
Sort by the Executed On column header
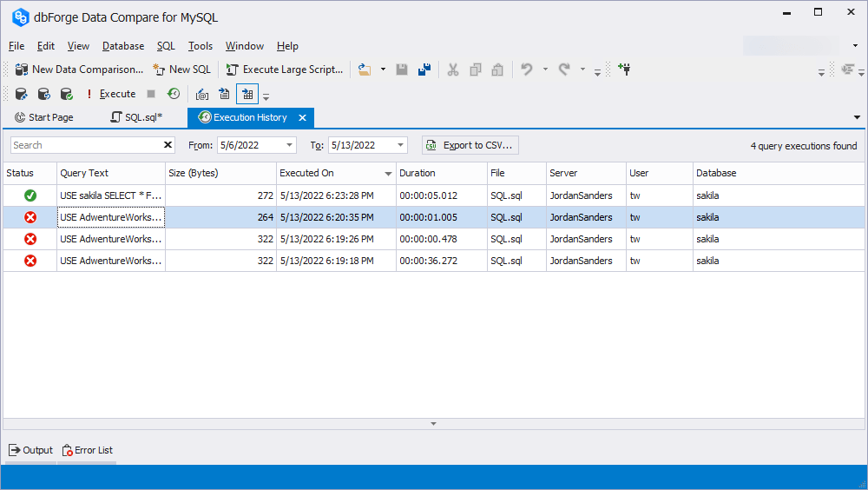coord(336,173)
